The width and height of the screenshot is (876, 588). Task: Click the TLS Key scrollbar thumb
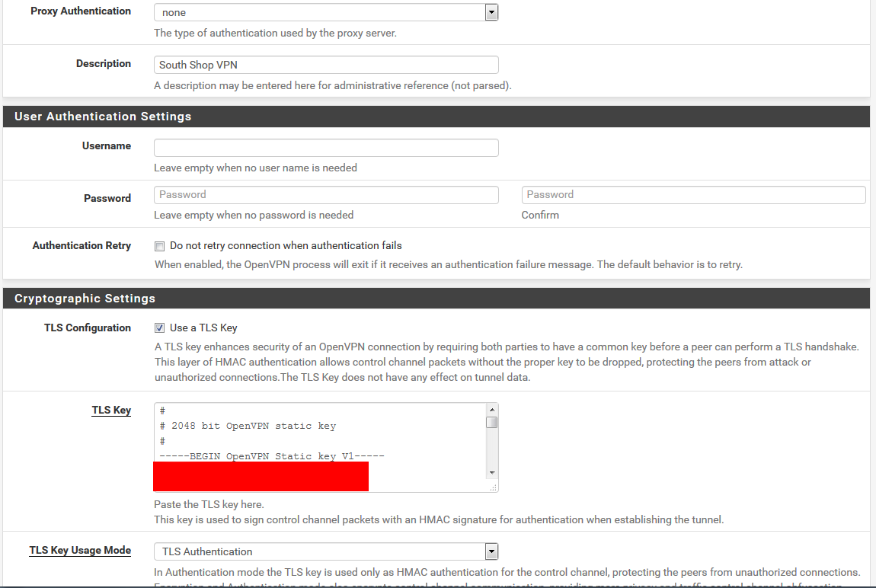[492, 423]
